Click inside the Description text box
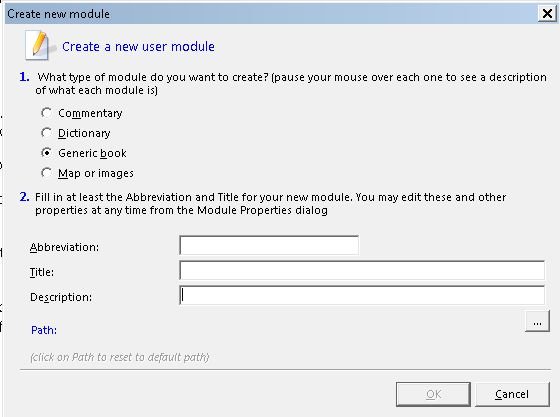Image resolution: width=560 pixels, height=417 pixels. tap(362, 295)
